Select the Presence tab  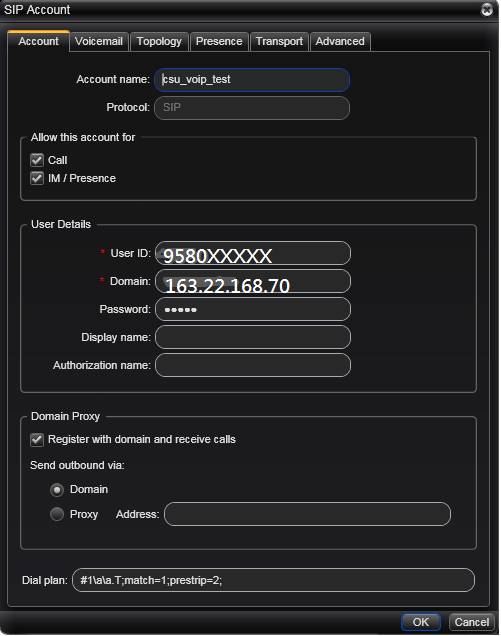point(219,41)
